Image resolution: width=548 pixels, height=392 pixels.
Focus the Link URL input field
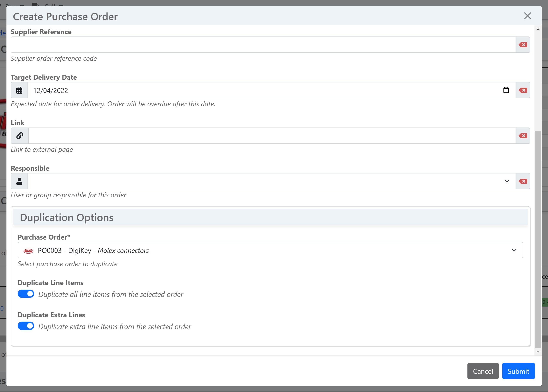pyautogui.click(x=272, y=136)
